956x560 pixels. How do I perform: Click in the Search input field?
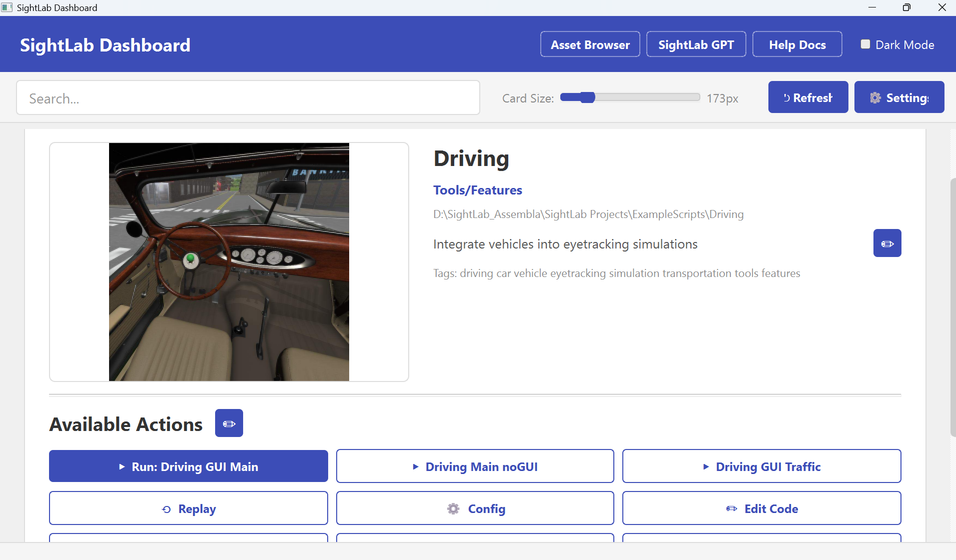[248, 98]
